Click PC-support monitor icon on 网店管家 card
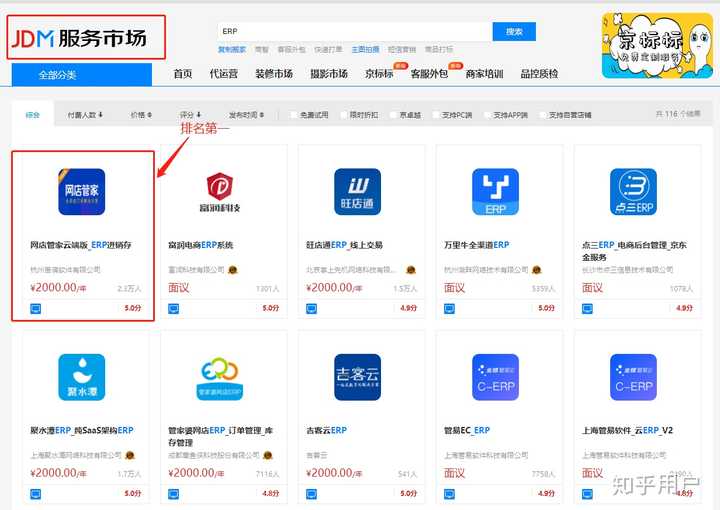720x510 pixels. point(35,309)
